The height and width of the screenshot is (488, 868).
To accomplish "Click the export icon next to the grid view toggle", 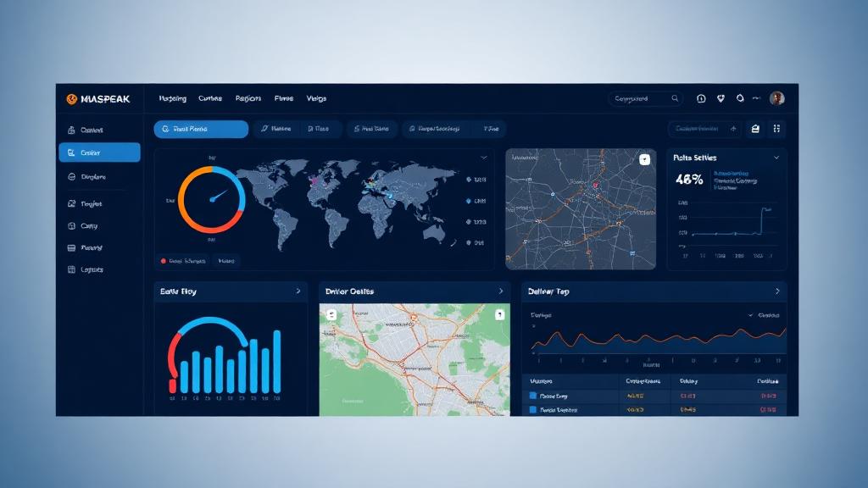I will [x=754, y=129].
